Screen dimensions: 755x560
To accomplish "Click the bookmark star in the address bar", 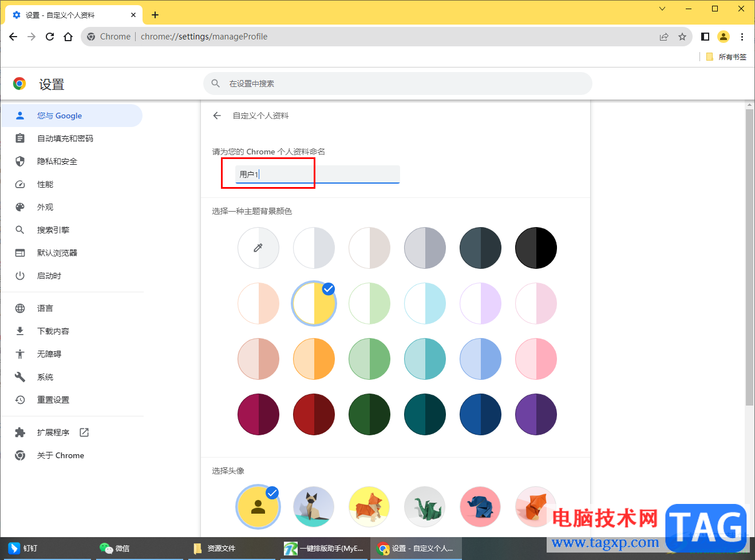I will click(682, 36).
